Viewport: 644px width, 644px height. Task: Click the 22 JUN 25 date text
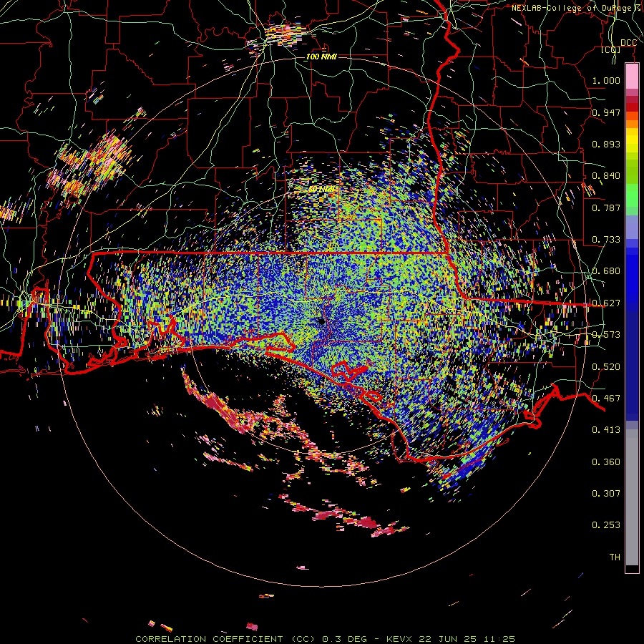tap(448, 639)
